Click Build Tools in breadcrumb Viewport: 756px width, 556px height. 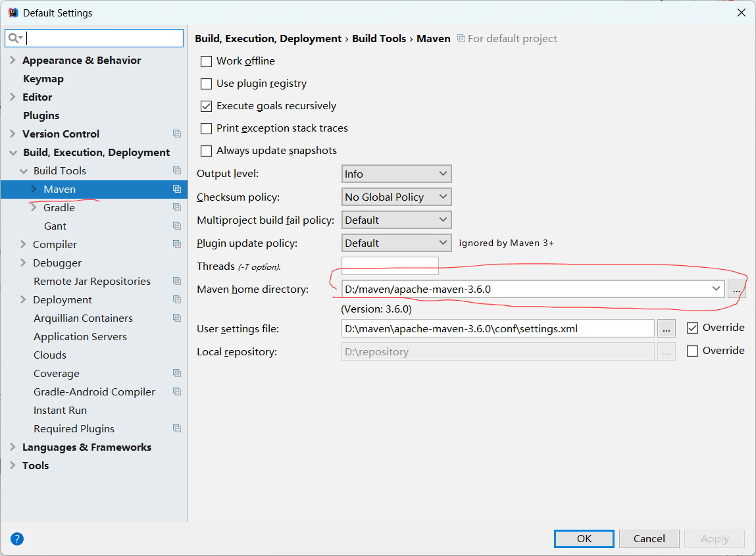tap(379, 39)
